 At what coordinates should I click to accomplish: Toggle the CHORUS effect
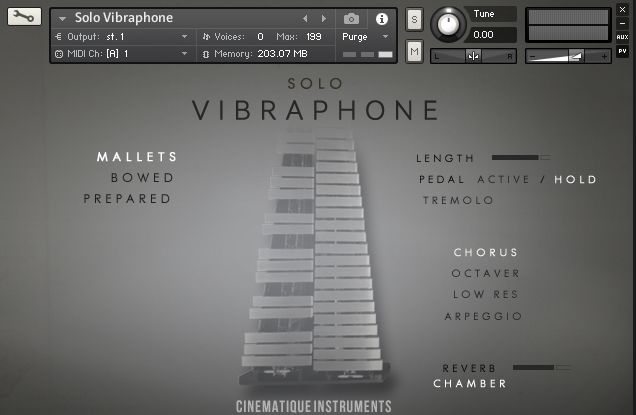(486, 252)
